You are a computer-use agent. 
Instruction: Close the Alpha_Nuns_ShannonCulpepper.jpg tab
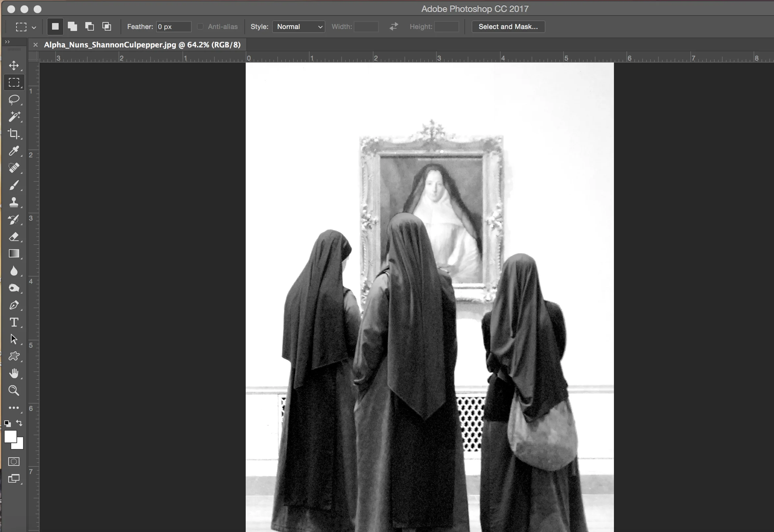click(35, 45)
